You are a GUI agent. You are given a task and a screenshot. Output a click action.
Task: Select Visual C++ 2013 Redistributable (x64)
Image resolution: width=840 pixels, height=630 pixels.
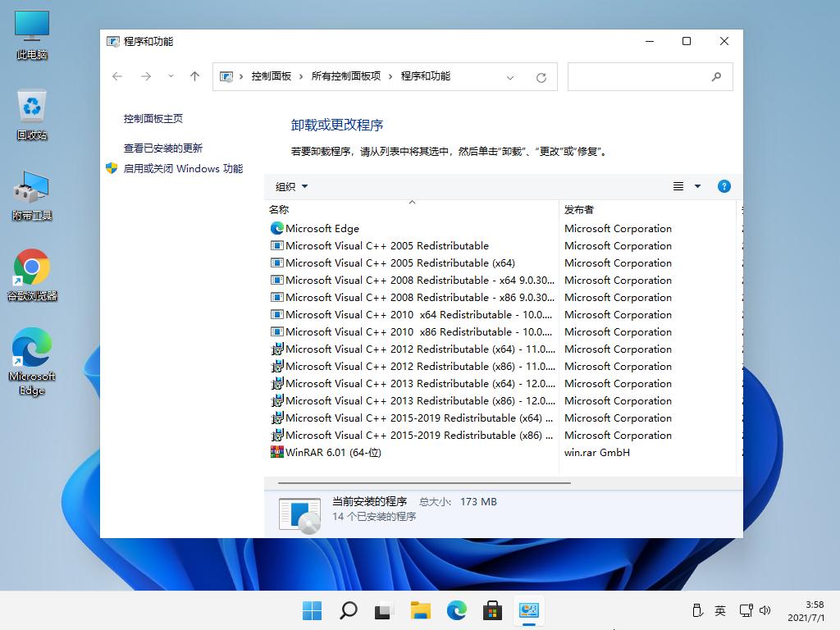click(412, 384)
